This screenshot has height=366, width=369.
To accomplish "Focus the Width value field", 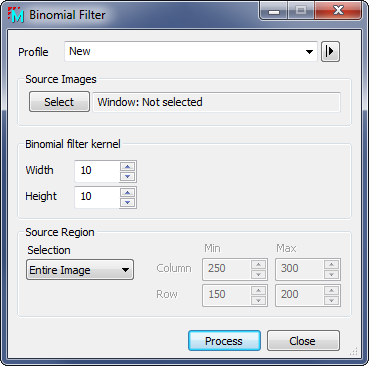I will point(97,171).
